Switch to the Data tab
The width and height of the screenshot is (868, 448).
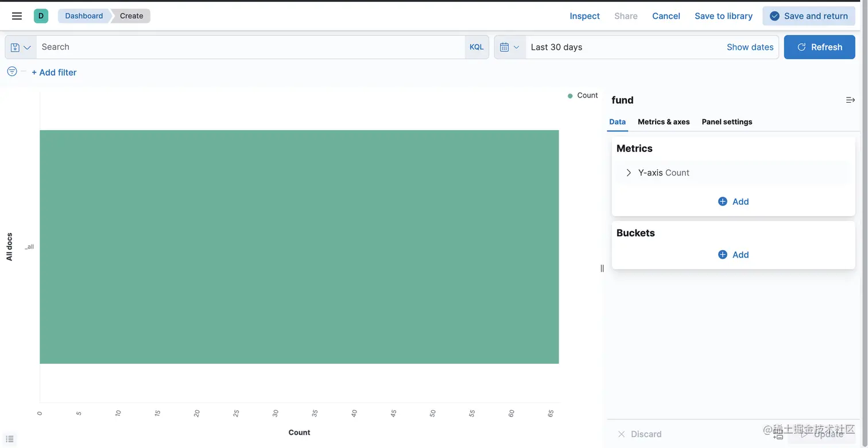pos(617,122)
